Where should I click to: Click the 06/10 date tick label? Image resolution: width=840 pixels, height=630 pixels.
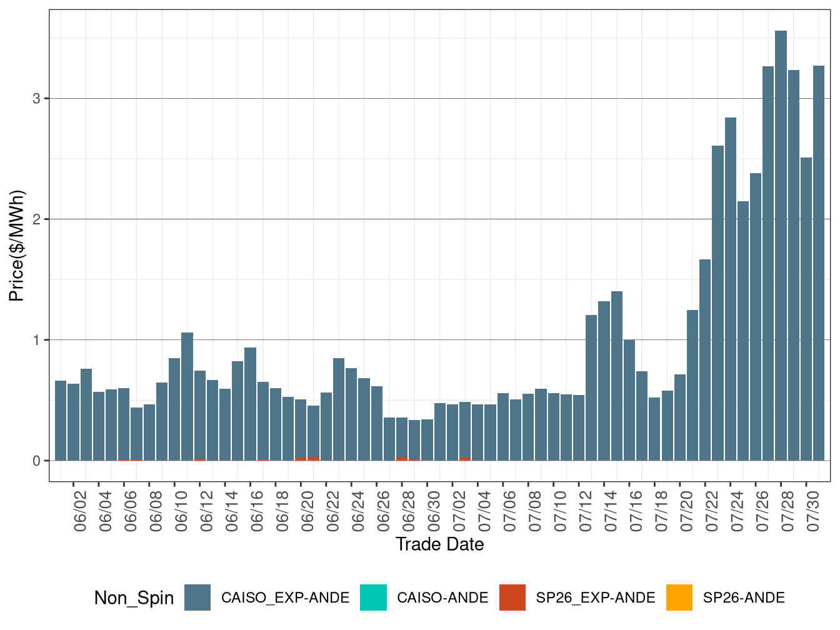(181, 511)
